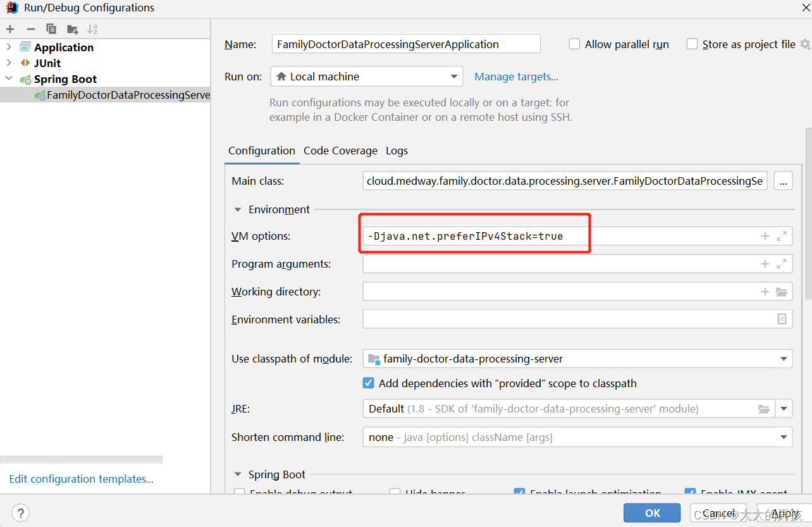Click the Manage targets link
Image resolution: width=812 pixels, height=527 pixels.
pyautogui.click(x=516, y=76)
